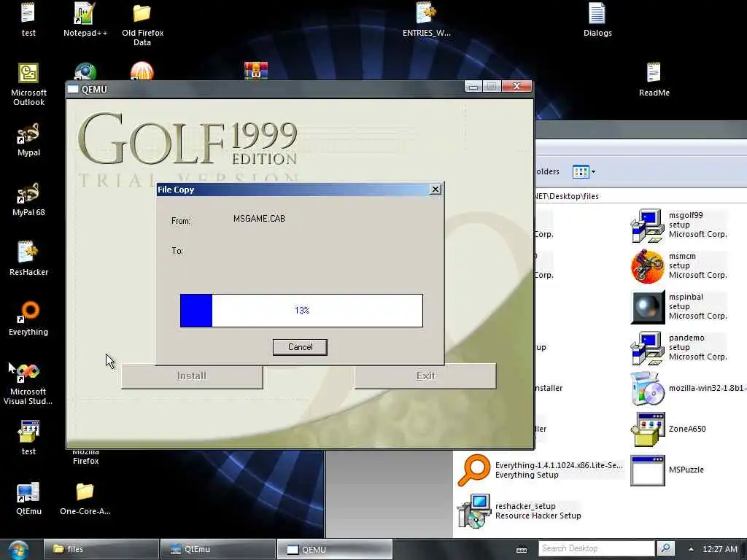The image size is (747, 560).
Task: Select msmcm setup in files window
Action: pos(679,265)
